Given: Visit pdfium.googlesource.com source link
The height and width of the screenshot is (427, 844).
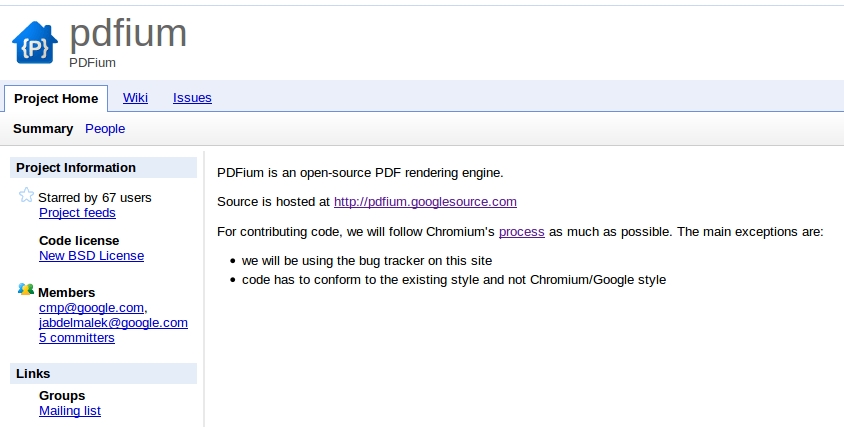Looking at the screenshot, I should [425, 202].
